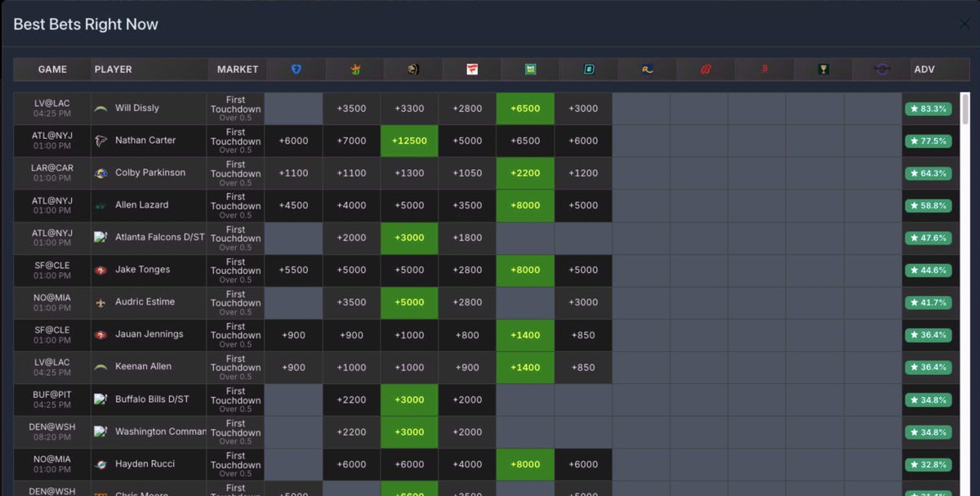Image resolution: width=980 pixels, height=496 pixels.
Task: Select the +5000 best odds for Audric Estime
Action: point(409,302)
